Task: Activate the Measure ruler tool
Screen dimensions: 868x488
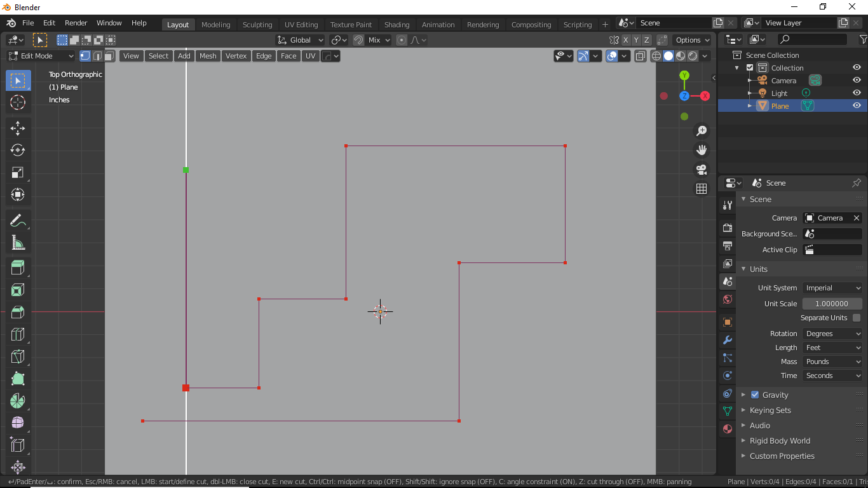Action: click(x=18, y=243)
